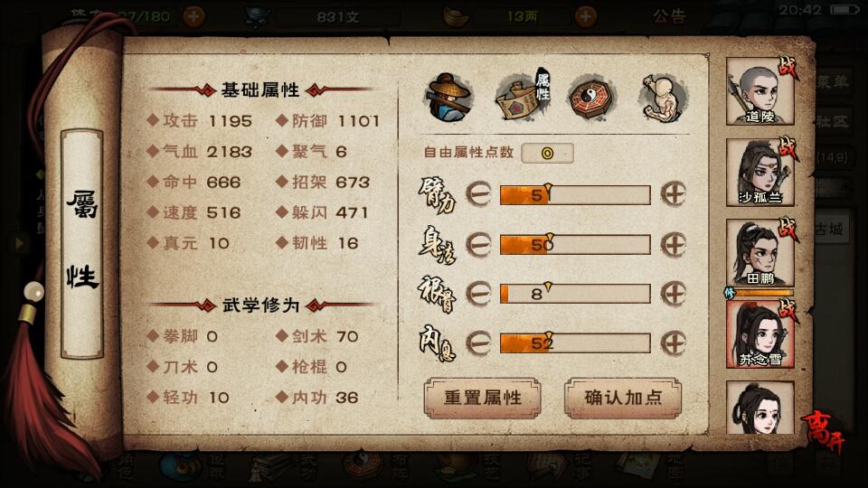This screenshot has height=488, width=868.
Task: Decrease 内息 with the minus button
Action: click(478, 343)
